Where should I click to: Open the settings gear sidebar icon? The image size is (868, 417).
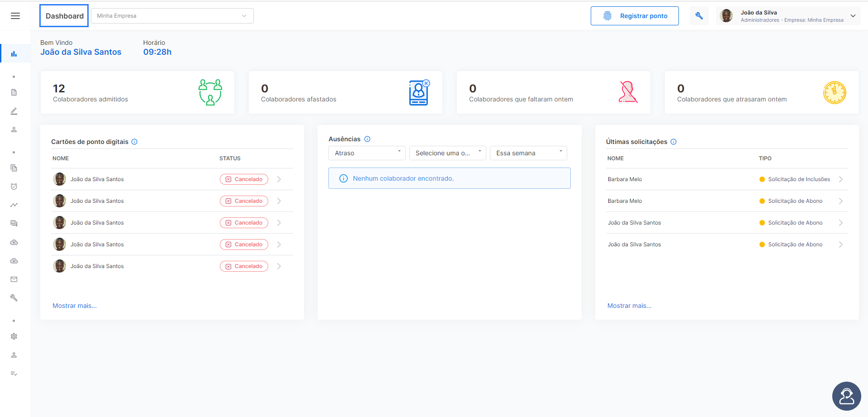tap(14, 336)
